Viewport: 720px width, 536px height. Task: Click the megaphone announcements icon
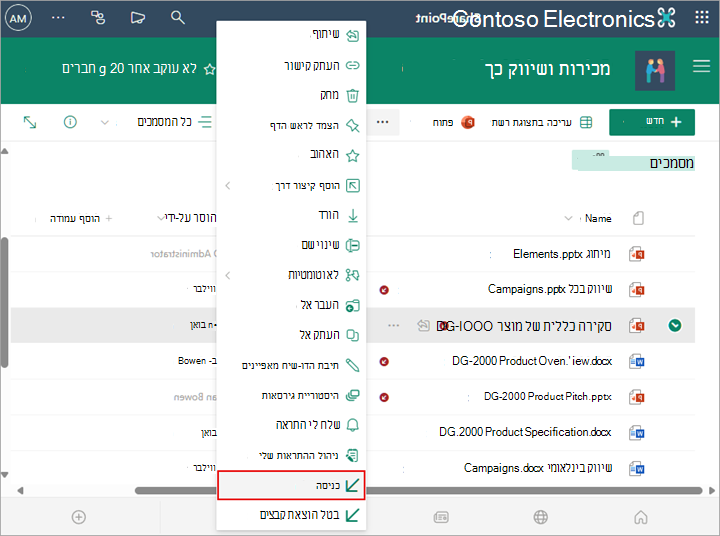[137, 18]
